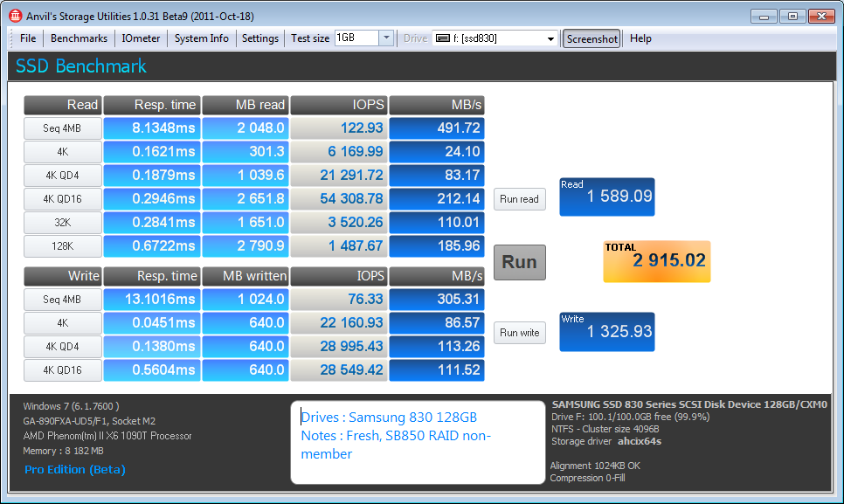Click the 1GB test size field
The width and height of the screenshot is (844, 504).
coord(356,38)
